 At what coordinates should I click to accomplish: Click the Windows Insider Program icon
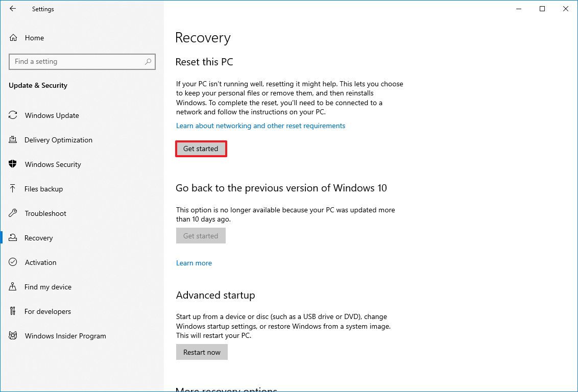point(13,336)
